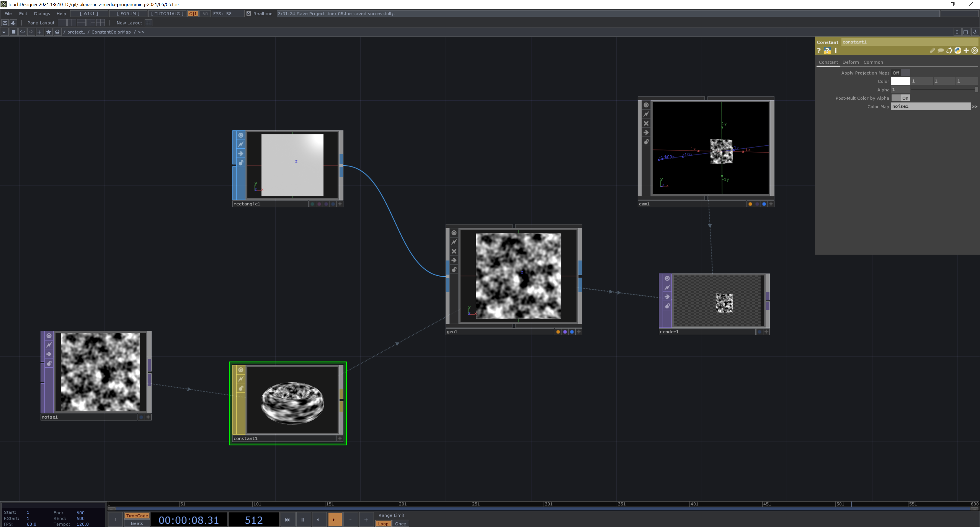Click the pause button in timeline
The image size is (980, 527).
coord(302,520)
